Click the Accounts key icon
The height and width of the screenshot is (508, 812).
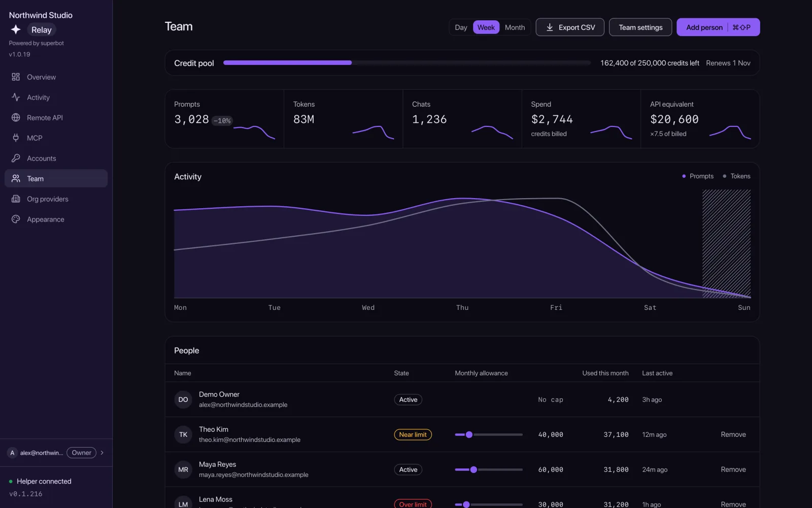point(16,158)
